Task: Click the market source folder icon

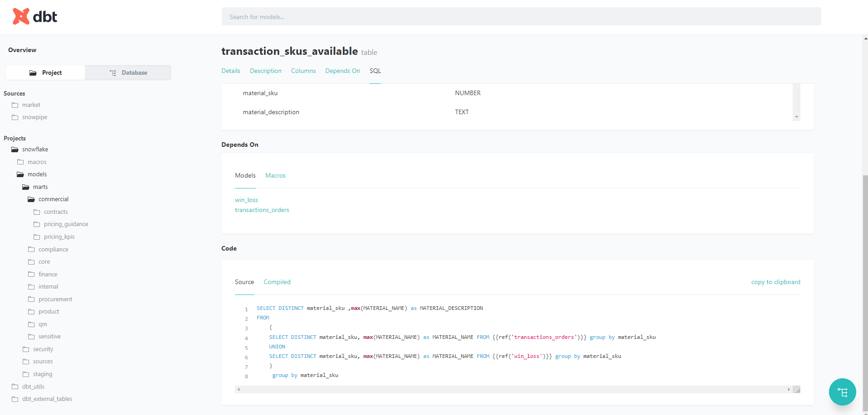Action: 15,105
